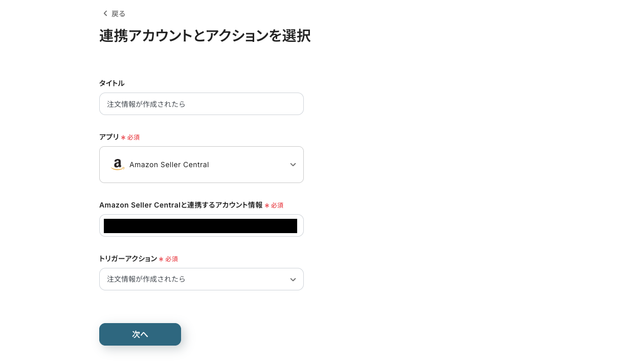Proceed with the 次へ button
This screenshot has width=624, height=364.
pos(140,334)
